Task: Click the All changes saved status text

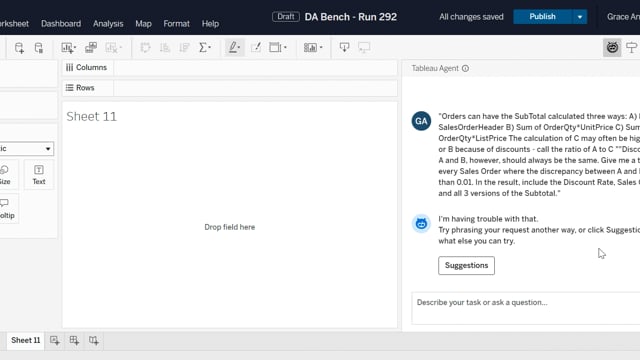Action: [x=471, y=17]
